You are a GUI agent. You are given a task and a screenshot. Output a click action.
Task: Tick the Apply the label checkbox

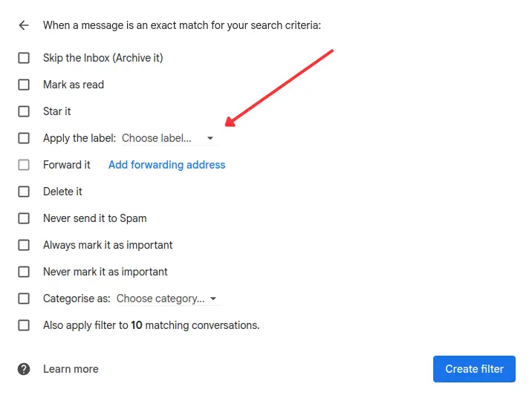click(24, 138)
